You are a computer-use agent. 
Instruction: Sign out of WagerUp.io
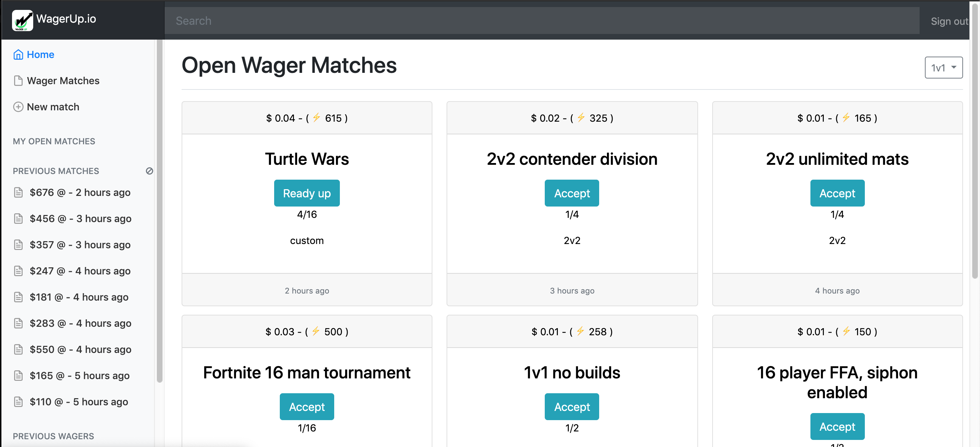click(x=949, y=21)
